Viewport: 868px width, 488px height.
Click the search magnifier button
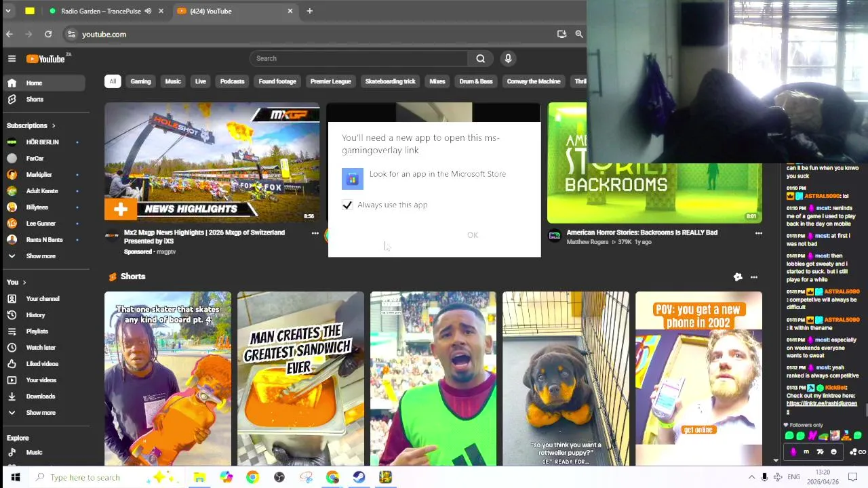click(480, 58)
